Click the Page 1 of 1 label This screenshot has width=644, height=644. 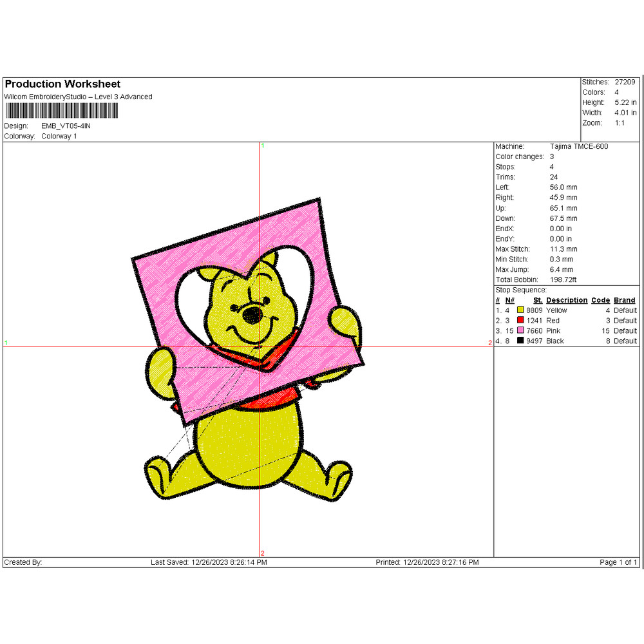(x=617, y=562)
